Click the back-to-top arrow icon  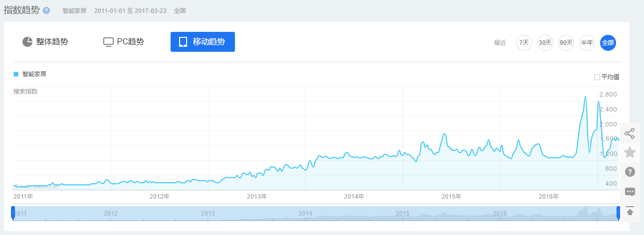[x=630, y=211]
